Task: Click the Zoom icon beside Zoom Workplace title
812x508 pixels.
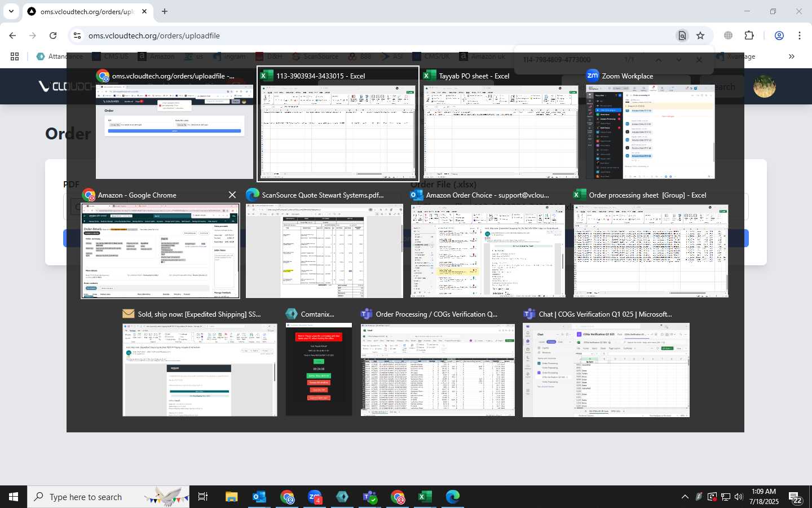Action: (593, 76)
